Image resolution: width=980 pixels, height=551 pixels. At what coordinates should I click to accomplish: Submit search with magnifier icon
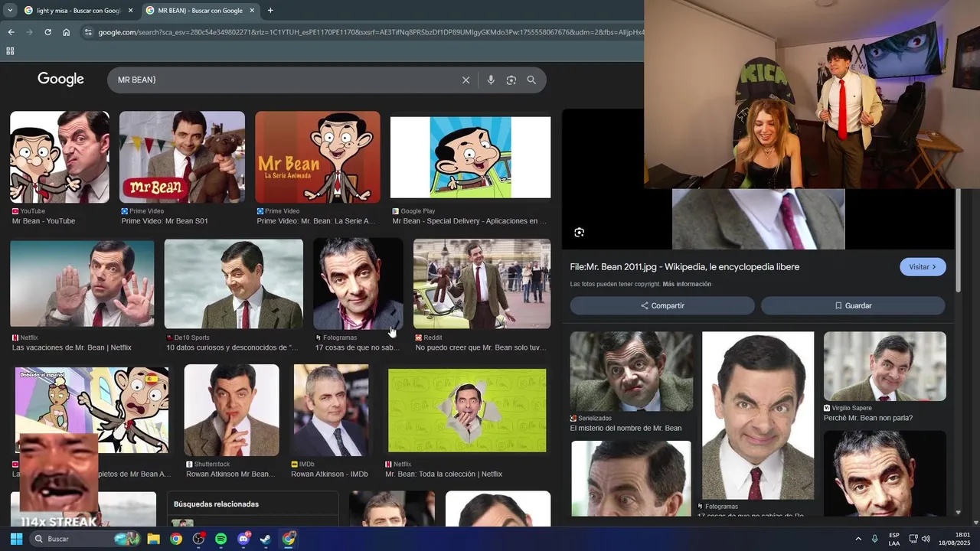[x=531, y=80]
